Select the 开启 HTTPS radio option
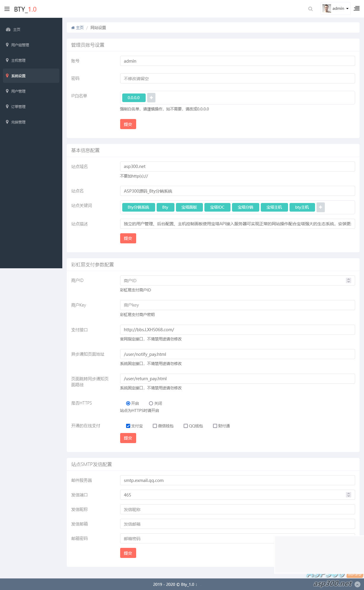The height and width of the screenshot is (590, 364). point(128,403)
